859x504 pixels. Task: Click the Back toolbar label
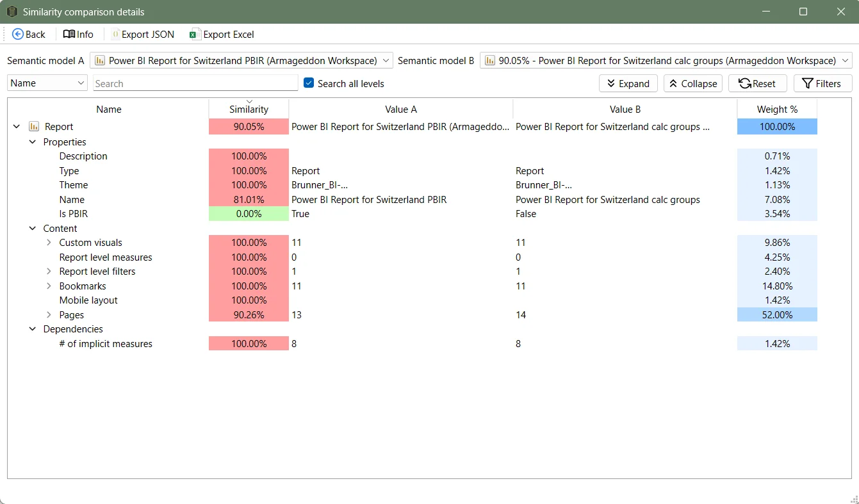(x=35, y=35)
